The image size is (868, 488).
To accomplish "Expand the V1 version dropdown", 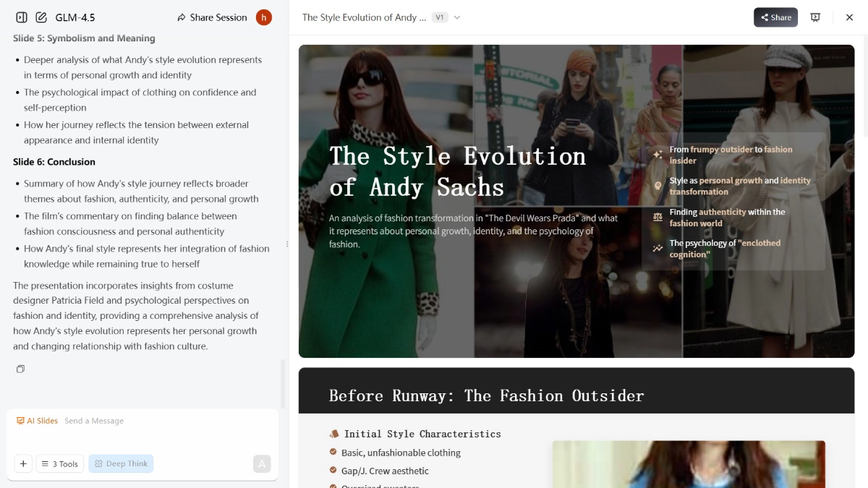I will tap(446, 17).
